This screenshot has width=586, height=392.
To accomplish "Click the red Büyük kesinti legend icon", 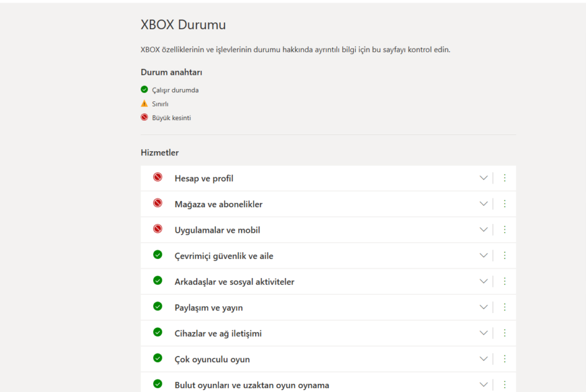I will [x=144, y=117].
